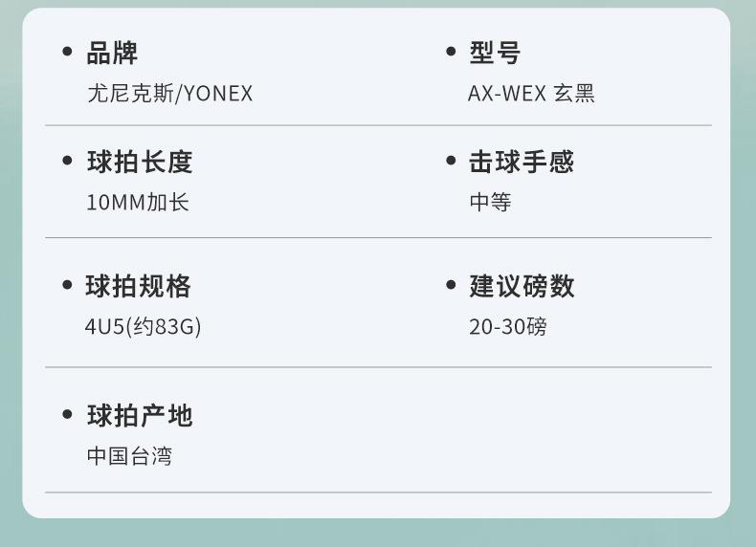Select the 20-30磅 tension value
Image resolution: width=756 pixels, height=547 pixels.
pyautogui.click(x=507, y=326)
